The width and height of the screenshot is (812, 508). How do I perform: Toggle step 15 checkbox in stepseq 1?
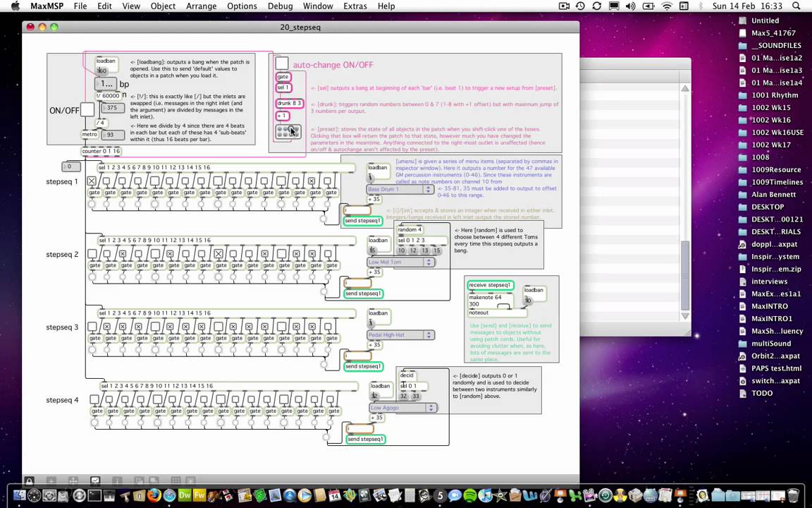tap(312, 181)
